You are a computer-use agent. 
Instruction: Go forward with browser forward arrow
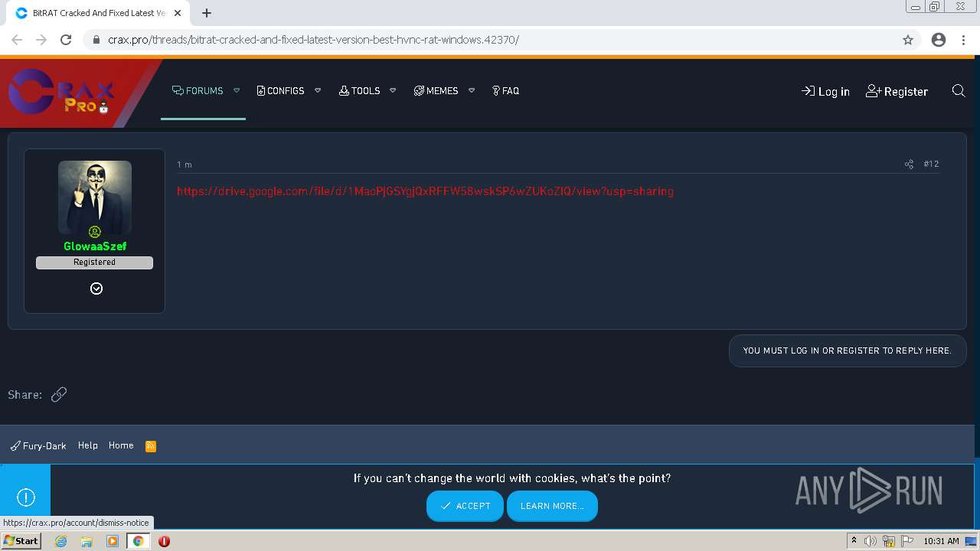coord(41,40)
